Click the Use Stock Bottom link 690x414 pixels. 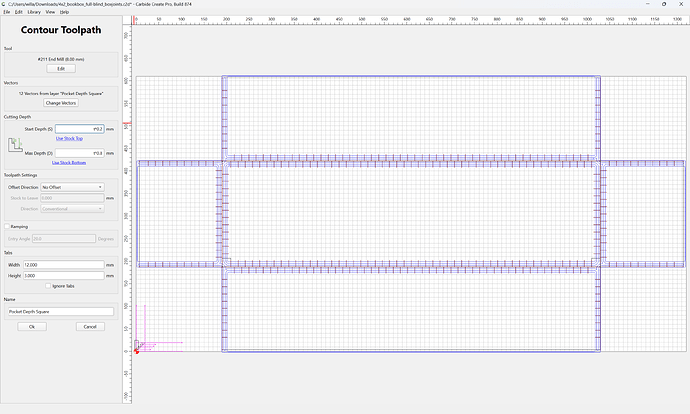point(69,162)
